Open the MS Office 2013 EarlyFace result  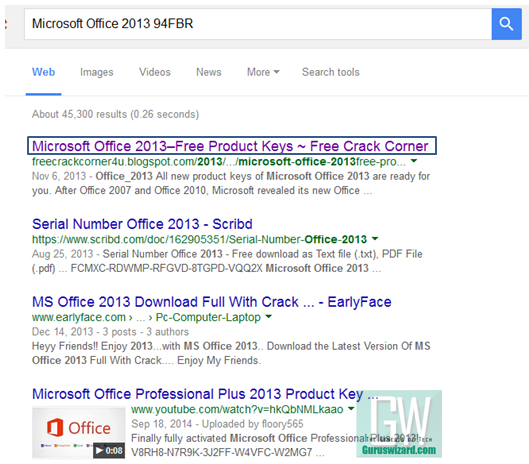(212, 302)
